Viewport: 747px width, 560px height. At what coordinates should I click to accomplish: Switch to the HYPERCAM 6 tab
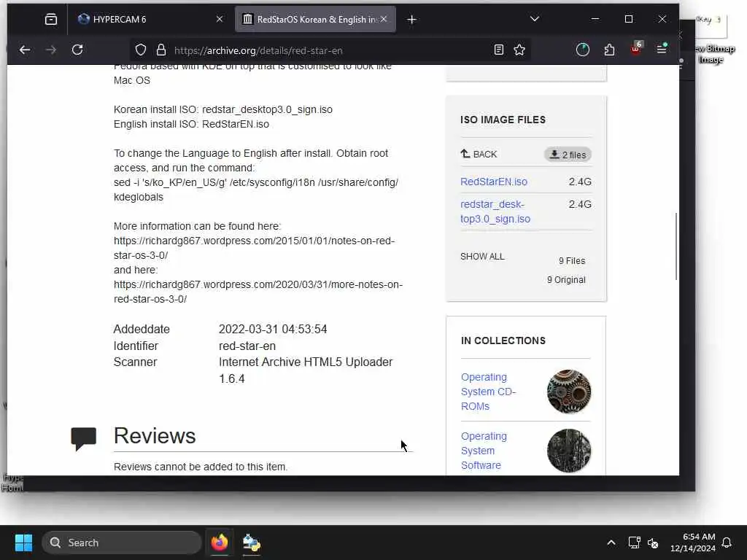[150, 20]
